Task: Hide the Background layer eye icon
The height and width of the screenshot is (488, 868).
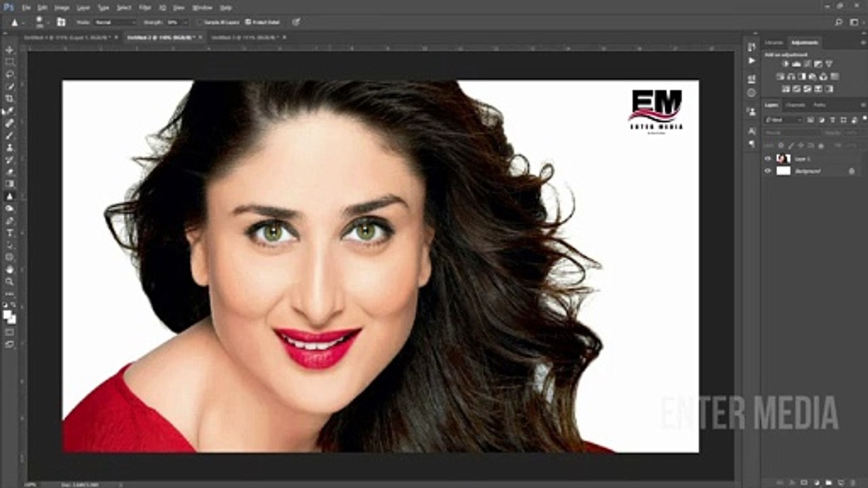Action: [768, 171]
